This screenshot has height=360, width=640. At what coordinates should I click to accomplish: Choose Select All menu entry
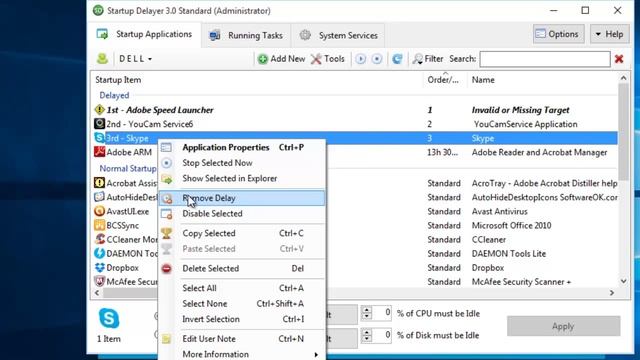[242, 288]
